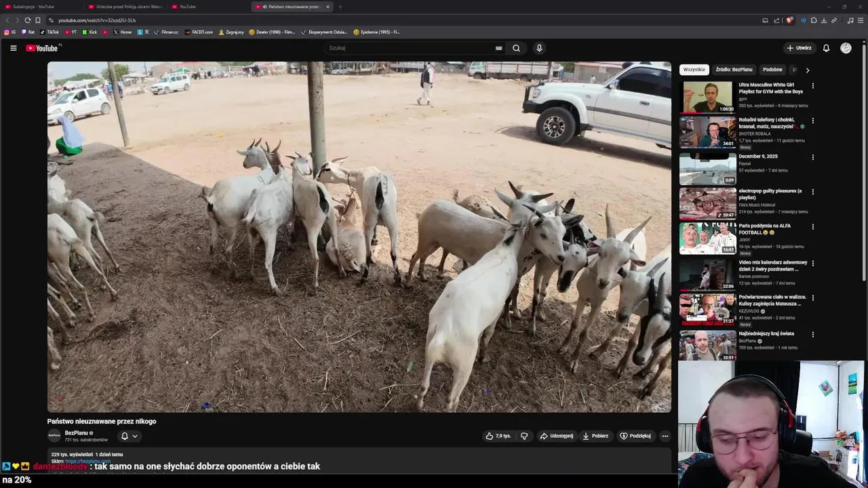Reload the page with the refresh icon
Image resolution: width=868 pixels, height=488 pixels.
point(28,20)
